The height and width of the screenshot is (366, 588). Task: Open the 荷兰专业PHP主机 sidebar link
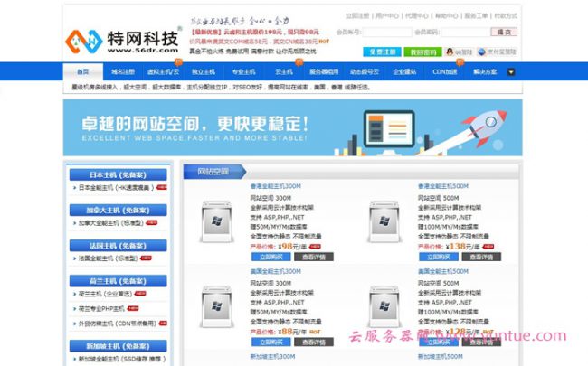point(107,308)
